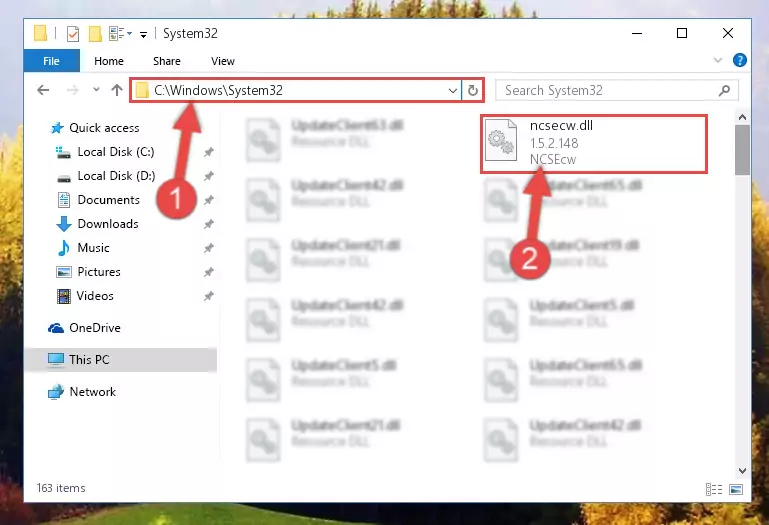769x525 pixels.
Task: Click the Properties icon in quick access toolbar
Action: 73,34
